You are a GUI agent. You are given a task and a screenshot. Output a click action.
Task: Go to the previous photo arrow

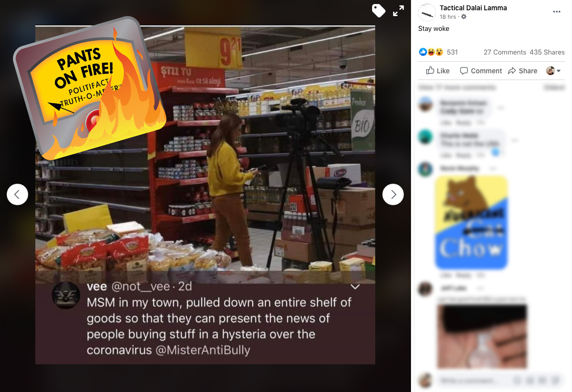pos(17,194)
